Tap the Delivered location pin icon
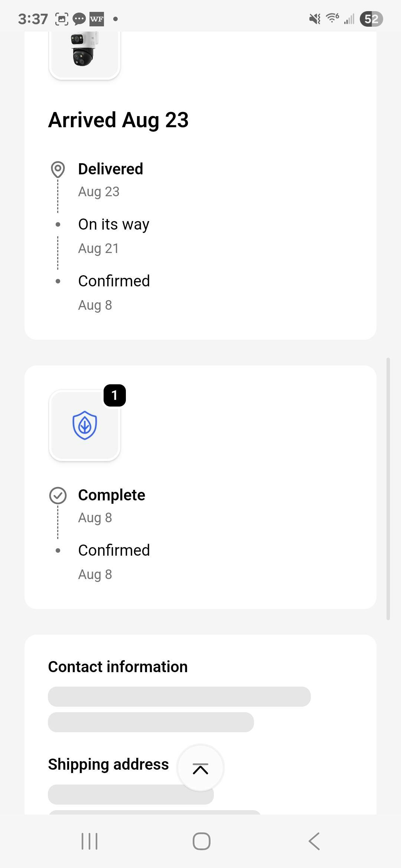This screenshot has width=401, height=868. [x=58, y=170]
